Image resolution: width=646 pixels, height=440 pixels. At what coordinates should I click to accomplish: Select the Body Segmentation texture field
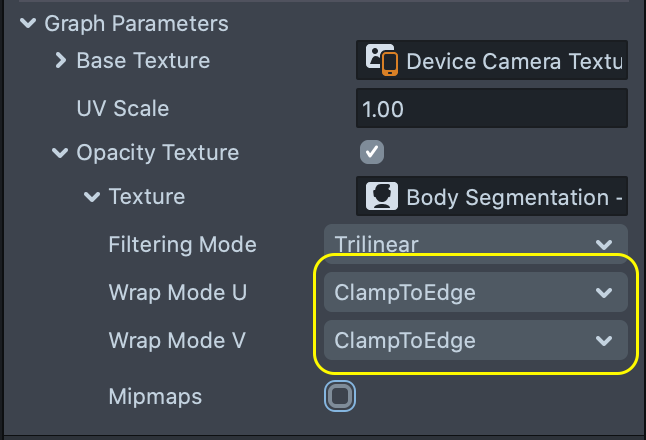pyautogui.click(x=514, y=197)
